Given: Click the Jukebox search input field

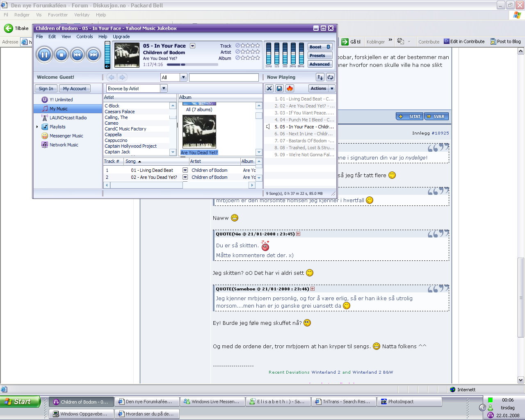Looking at the screenshot, I should (x=224, y=77).
